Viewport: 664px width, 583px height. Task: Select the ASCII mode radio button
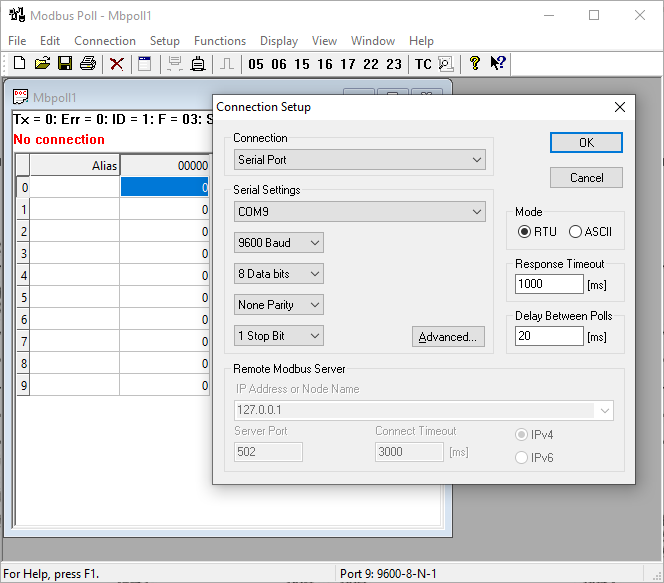(x=575, y=232)
